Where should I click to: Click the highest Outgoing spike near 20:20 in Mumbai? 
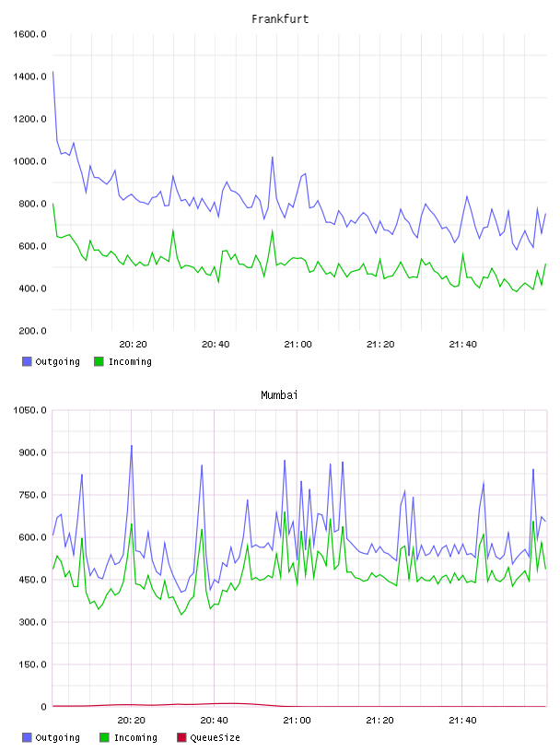point(132,446)
